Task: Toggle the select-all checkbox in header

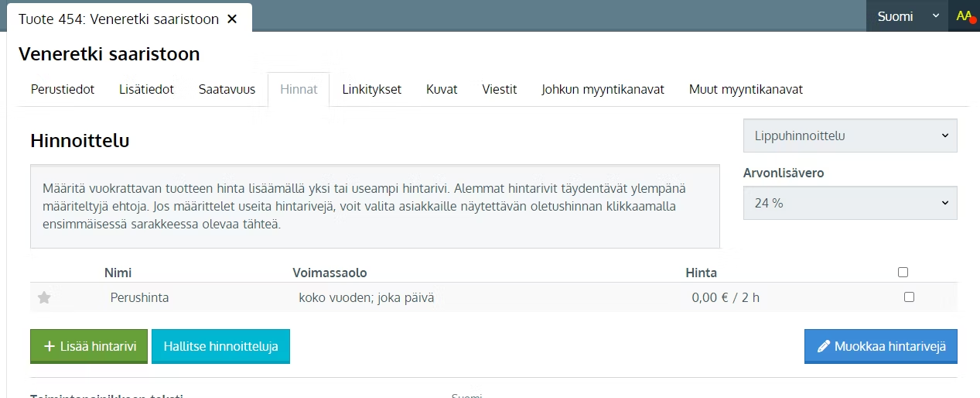Action: (903, 272)
